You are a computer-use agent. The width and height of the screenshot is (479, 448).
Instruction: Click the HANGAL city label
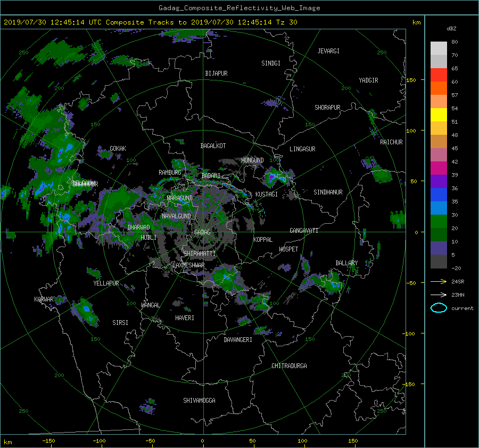[150, 305]
